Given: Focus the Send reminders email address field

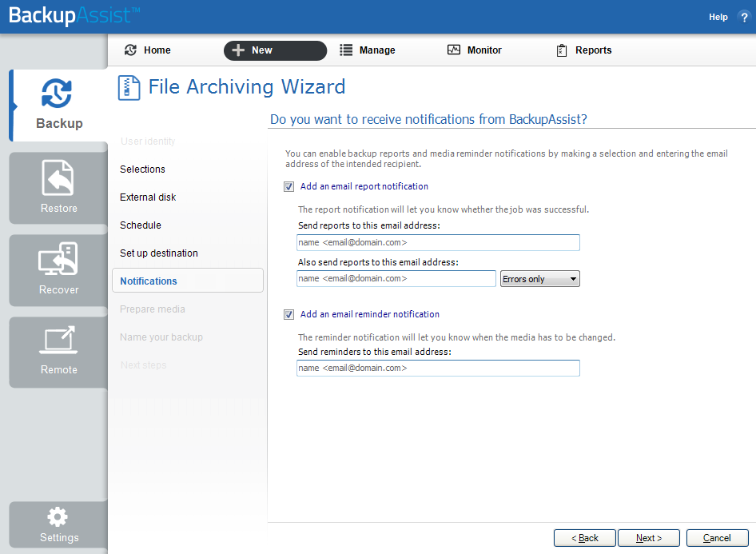Looking at the screenshot, I should point(438,369).
